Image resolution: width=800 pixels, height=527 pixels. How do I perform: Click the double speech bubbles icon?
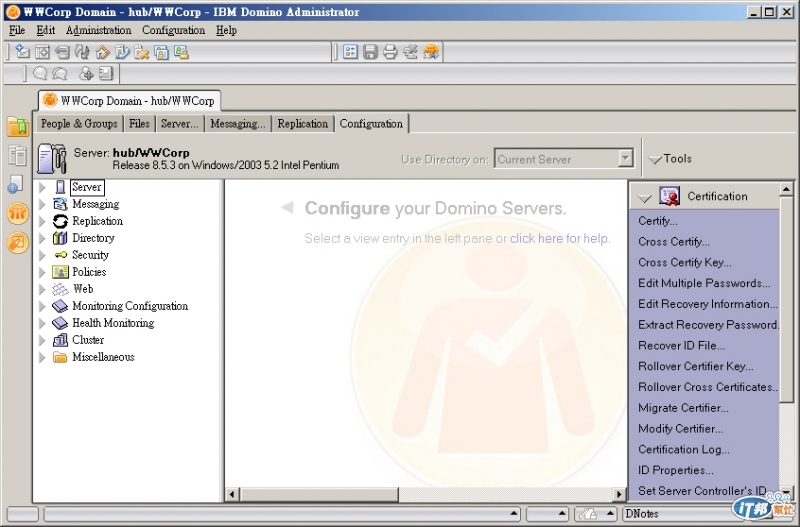click(60, 74)
